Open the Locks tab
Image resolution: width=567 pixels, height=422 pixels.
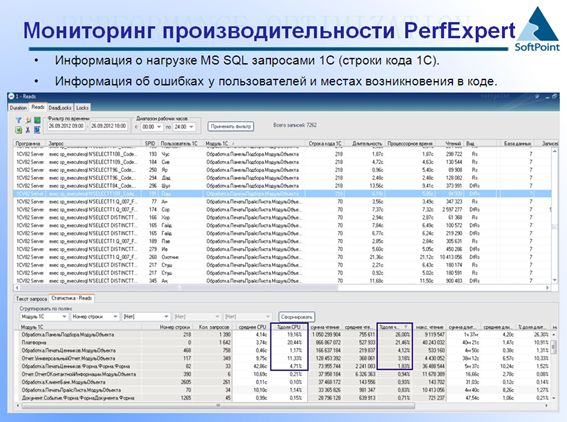coord(82,108)
